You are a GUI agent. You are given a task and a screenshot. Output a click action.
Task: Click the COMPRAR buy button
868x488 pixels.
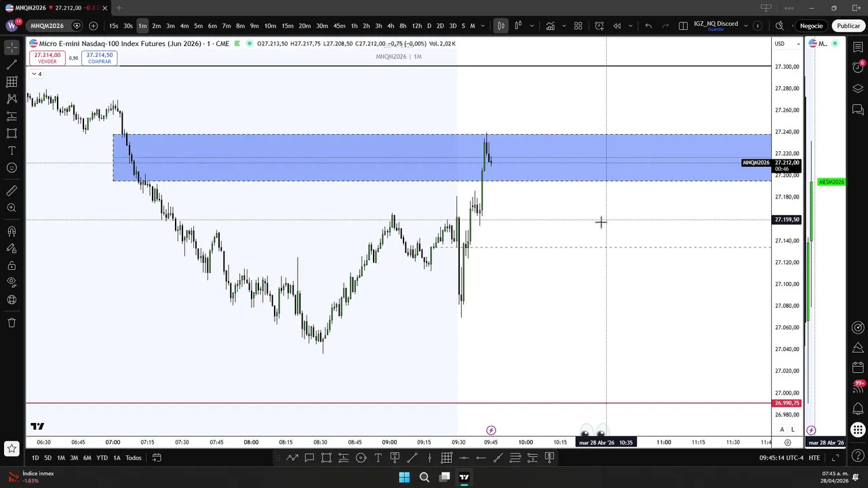(100, 58)
